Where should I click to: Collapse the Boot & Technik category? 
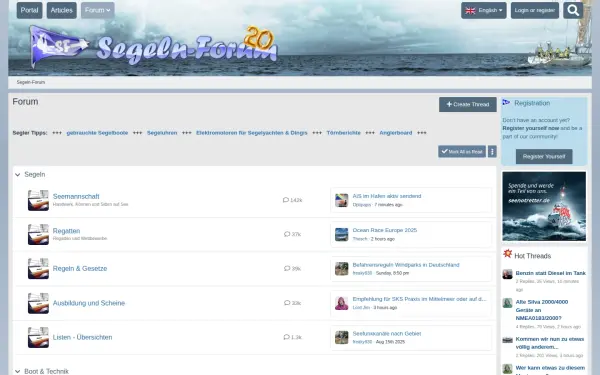[18, 371]
